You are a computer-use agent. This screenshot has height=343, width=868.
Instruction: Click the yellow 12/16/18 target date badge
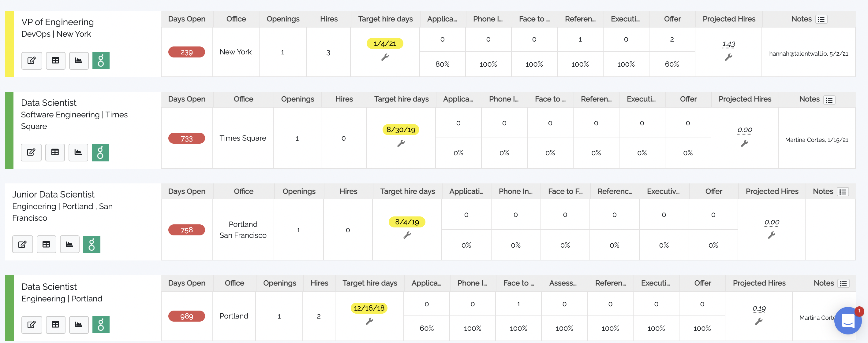click(x=369, y=308)
